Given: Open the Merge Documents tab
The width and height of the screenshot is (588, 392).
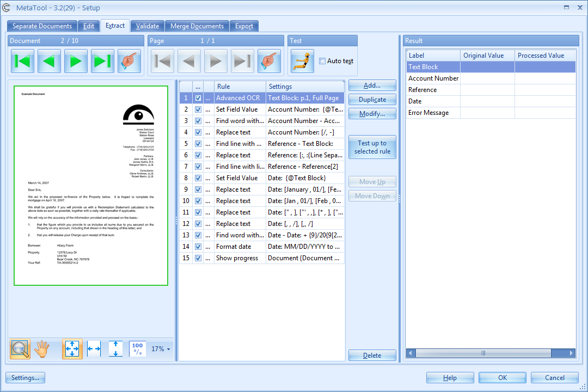Looking at the screenshot, I should (197, 26).
